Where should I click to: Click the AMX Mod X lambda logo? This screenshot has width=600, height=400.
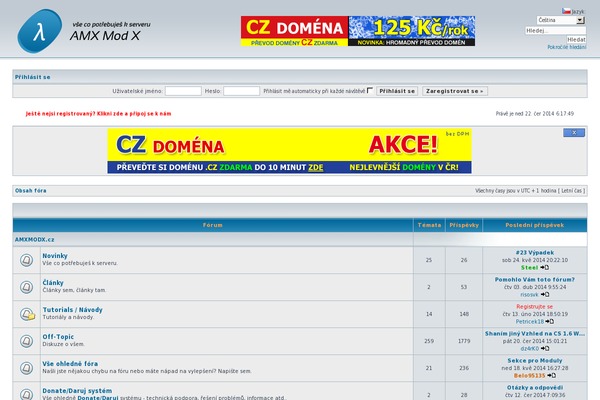click(39, 31)
